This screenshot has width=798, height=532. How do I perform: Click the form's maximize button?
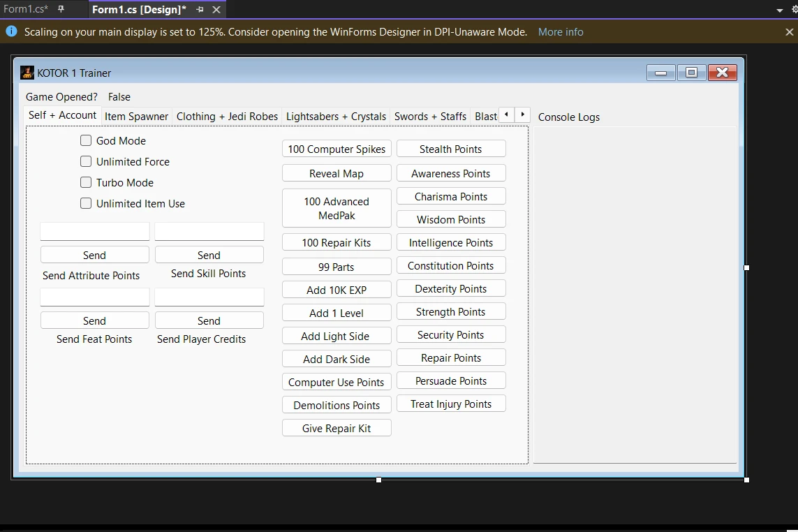pyautogui.click(x=691, y=73)
